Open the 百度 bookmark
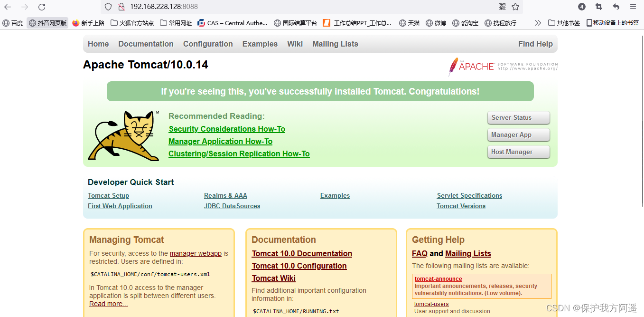644x317 pixels. point(13,23)
